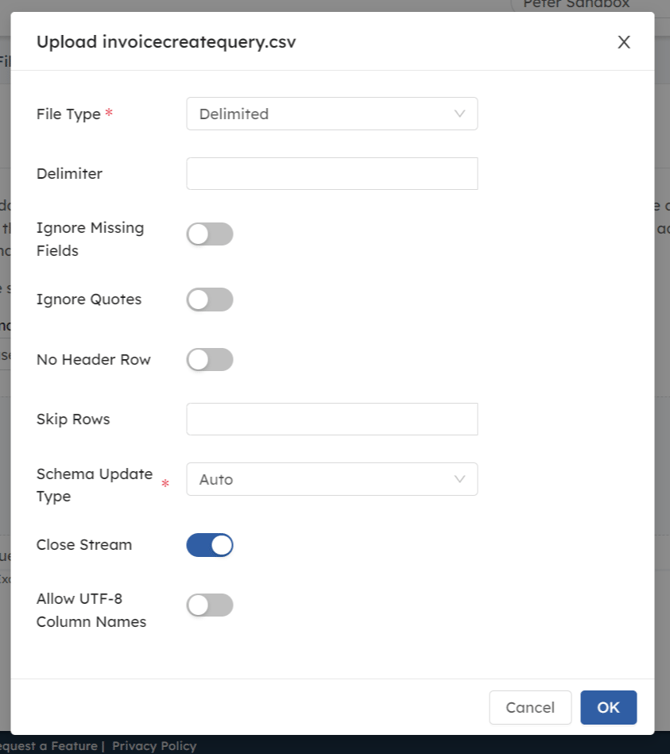Click the chevron arrow in File Type field
670x754 pixels.
(460, 114)
